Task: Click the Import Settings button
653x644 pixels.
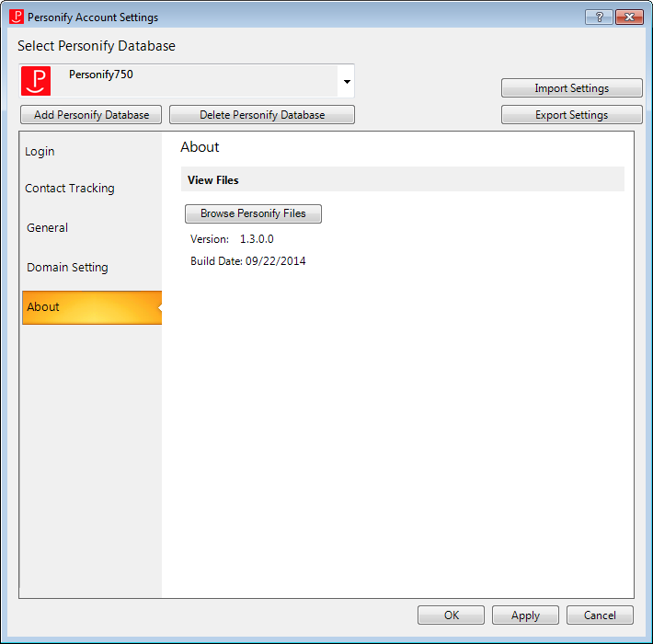Action: point(572,88)
